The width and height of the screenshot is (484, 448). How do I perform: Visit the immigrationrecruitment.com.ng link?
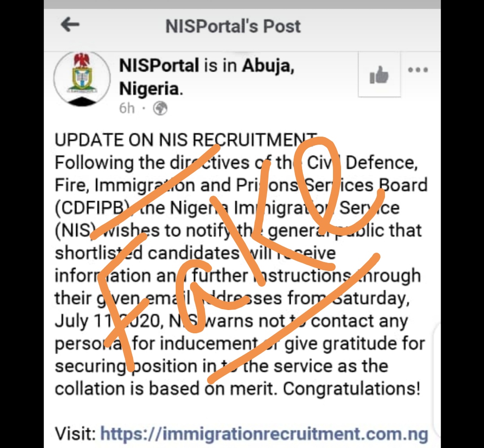point(264,434)
